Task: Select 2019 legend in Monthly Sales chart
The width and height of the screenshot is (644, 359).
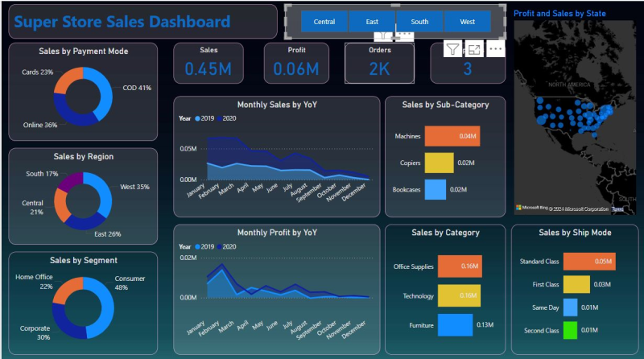Action: (x=203, y=118)
